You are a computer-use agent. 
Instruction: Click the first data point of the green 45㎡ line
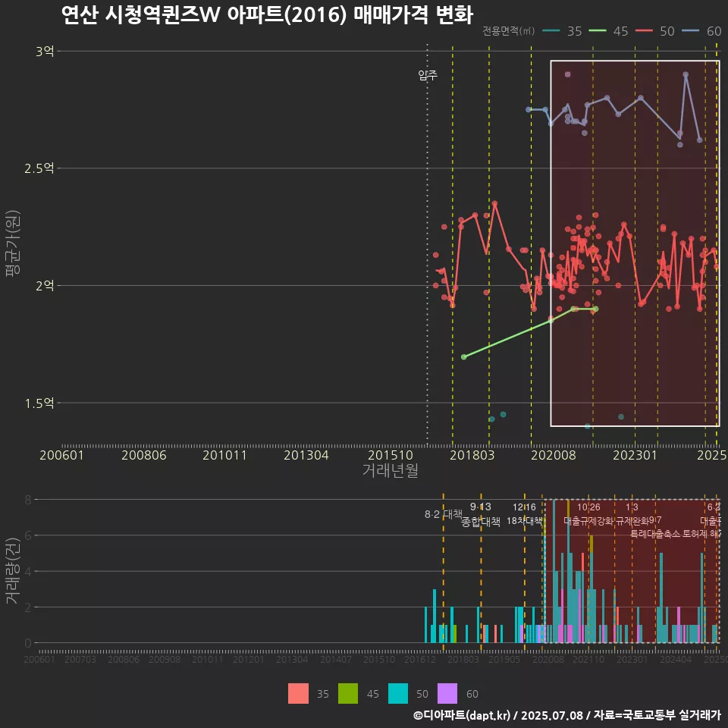(464, 357)
